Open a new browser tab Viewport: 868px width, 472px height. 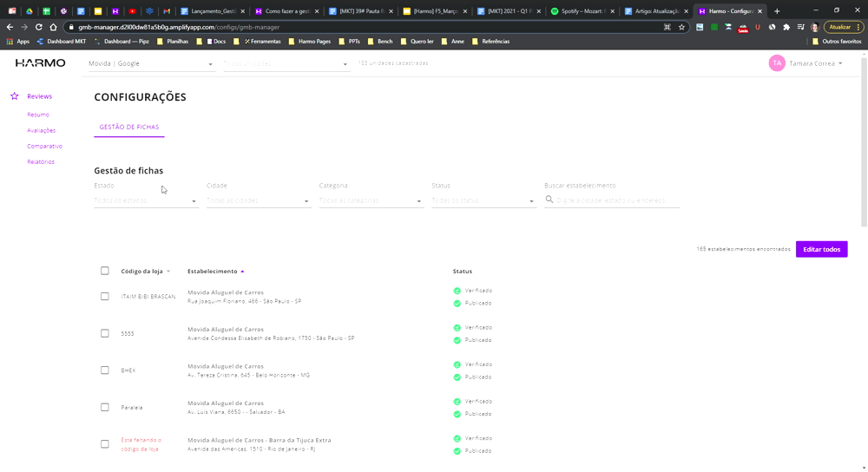point(777,11)
